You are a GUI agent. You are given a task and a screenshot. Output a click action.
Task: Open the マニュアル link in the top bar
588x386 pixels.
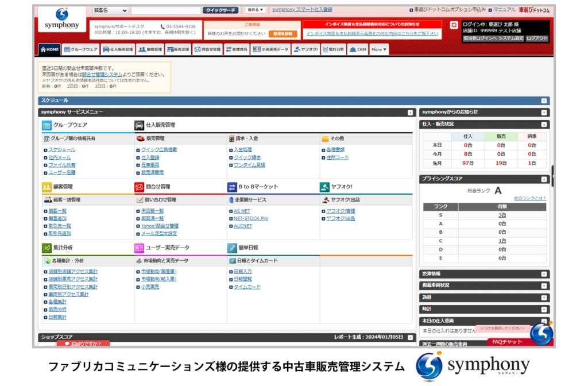[504, 10]
